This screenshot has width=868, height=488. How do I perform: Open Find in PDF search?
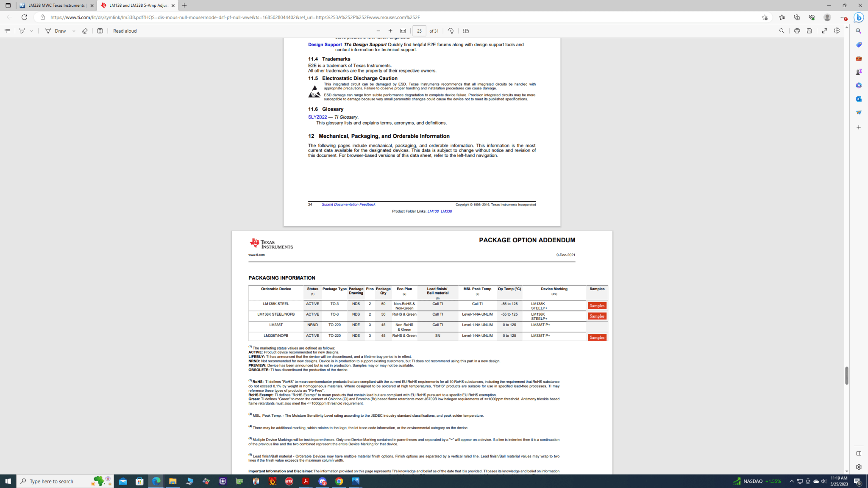coord(782,31)
